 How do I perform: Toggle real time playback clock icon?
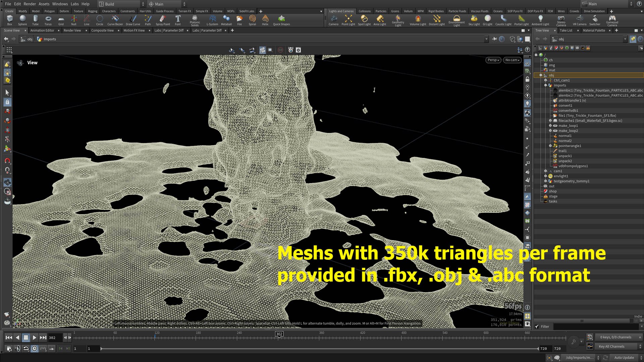click(x=35, y=349)
